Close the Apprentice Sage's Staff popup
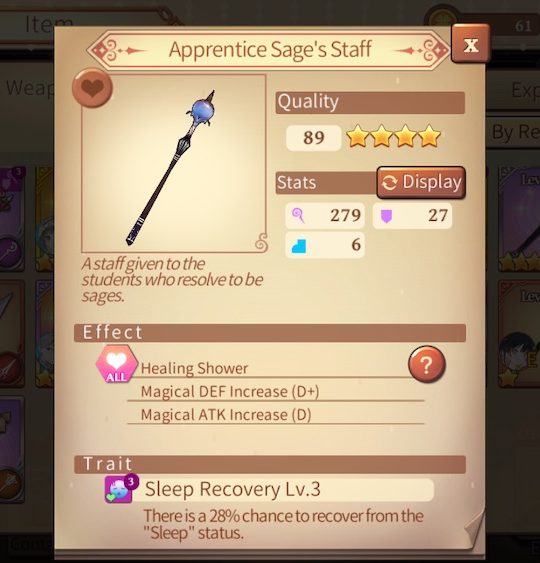Viewport: 540px width, 563px height. pos(470,45)
